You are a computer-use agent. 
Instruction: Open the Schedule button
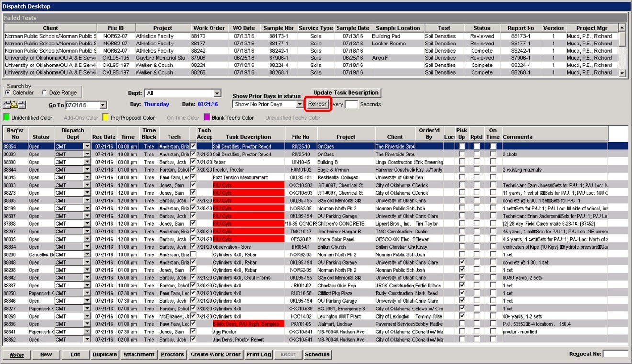pos(317,354)
